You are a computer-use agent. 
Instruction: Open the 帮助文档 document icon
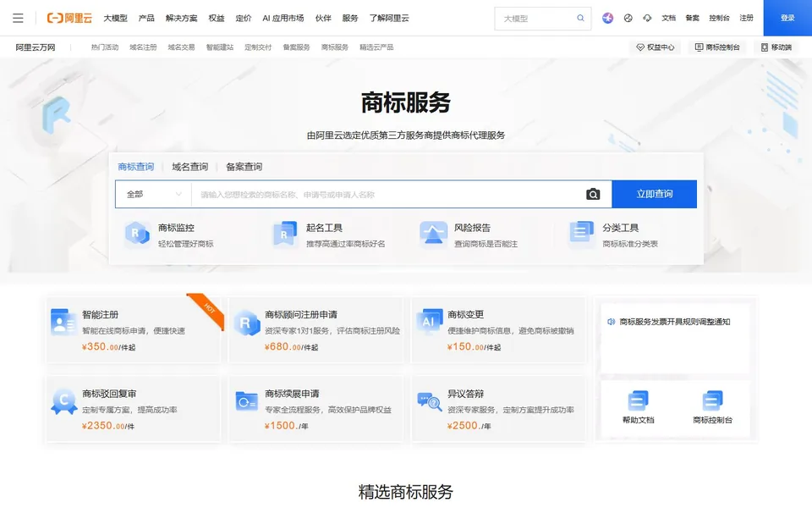[x=638, y=400]
